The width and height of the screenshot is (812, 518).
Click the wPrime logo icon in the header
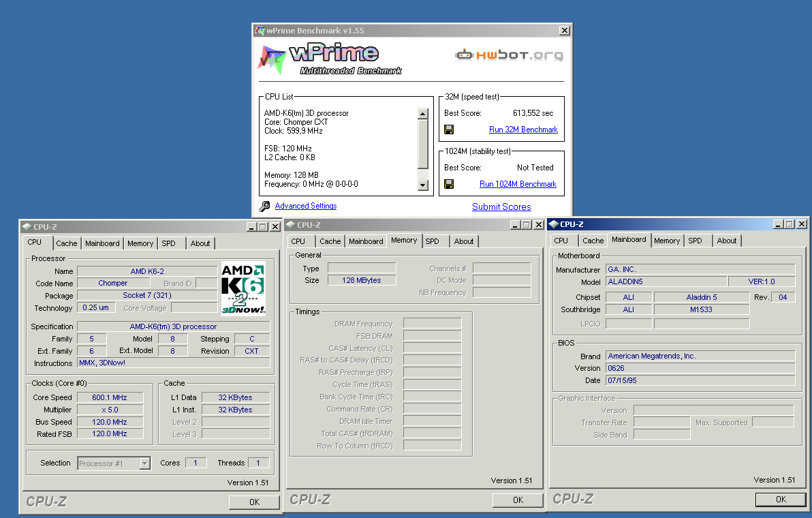(272, 59)
